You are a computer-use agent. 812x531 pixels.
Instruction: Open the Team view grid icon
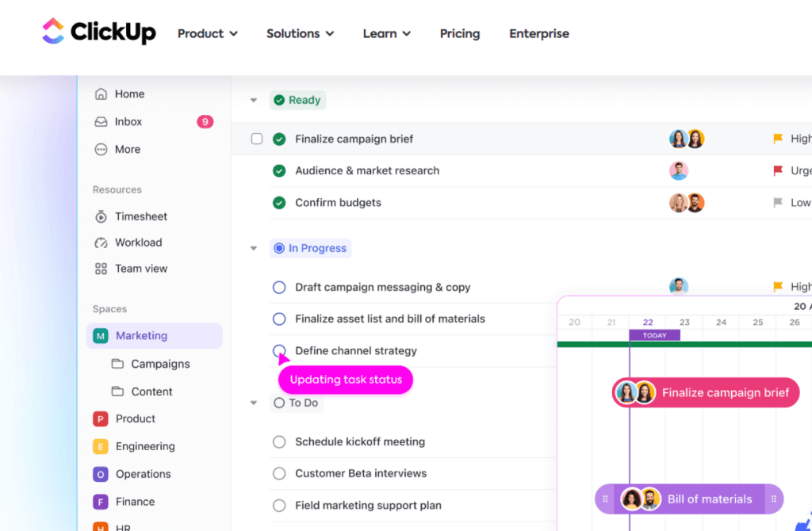(101, 269)
